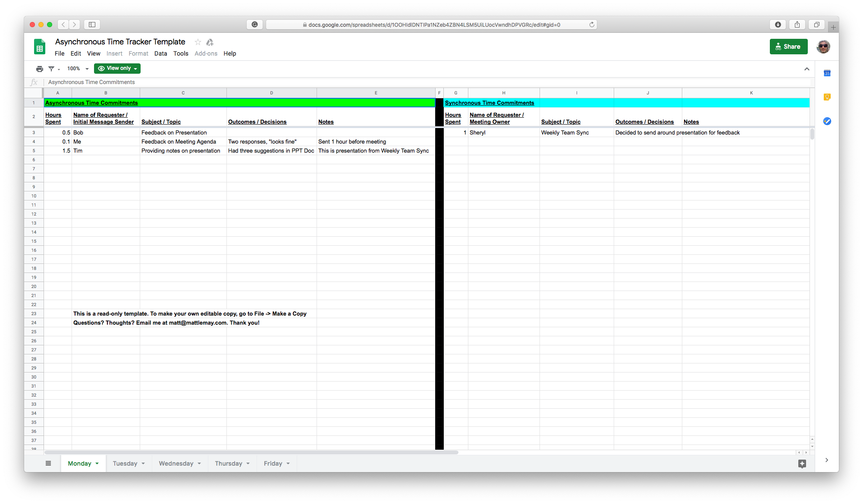The width and height of the screenshot is (863, 504).
Task: Click the Grammarly extension icon
Action: (254, 25)
